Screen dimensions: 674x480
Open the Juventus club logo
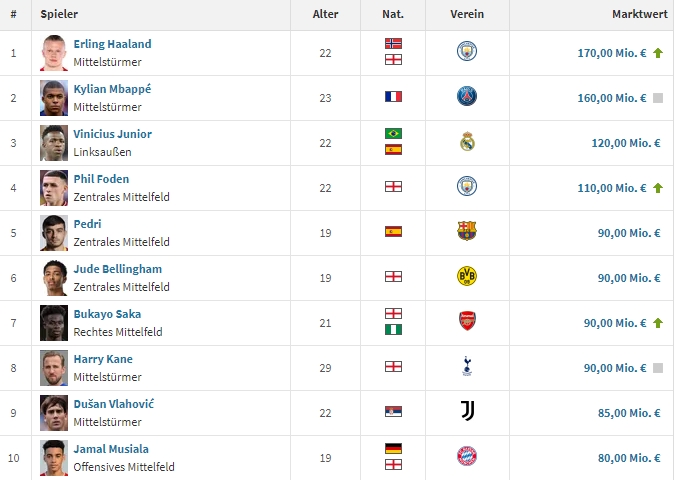467,411
